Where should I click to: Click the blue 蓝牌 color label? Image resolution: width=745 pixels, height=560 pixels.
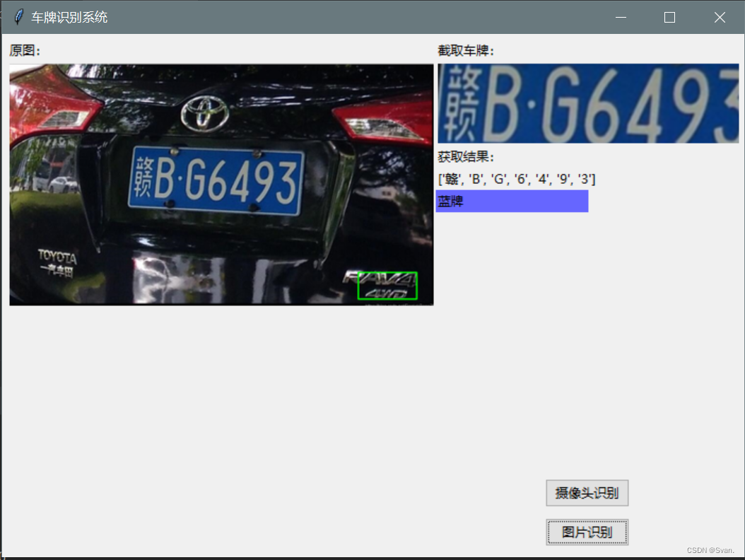512,201
